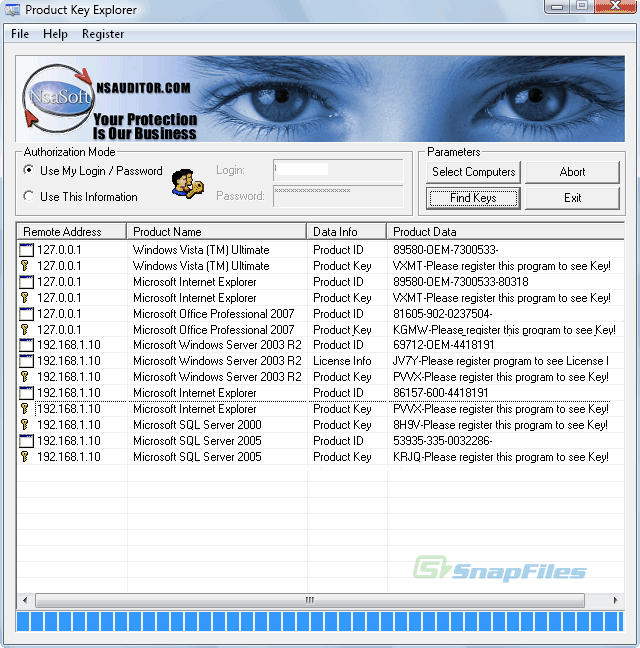Viewport: 640px width, 648px height.
Task: Click the scroll right arrow of the list
Action: (616, 600)
